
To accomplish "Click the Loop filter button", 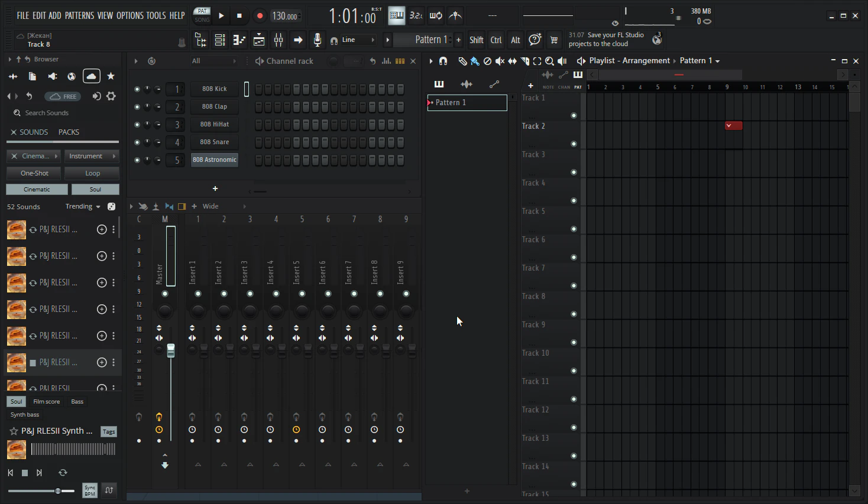I will pos(93,173).
